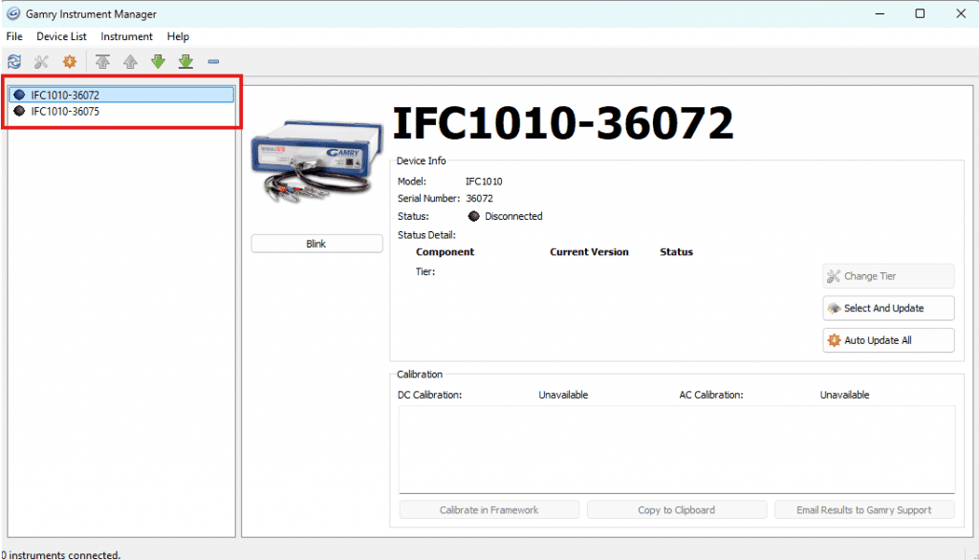This screenshot has height=560, width=979.
Task: Click the refresh device list icon
Action: (x=13, y=62)
